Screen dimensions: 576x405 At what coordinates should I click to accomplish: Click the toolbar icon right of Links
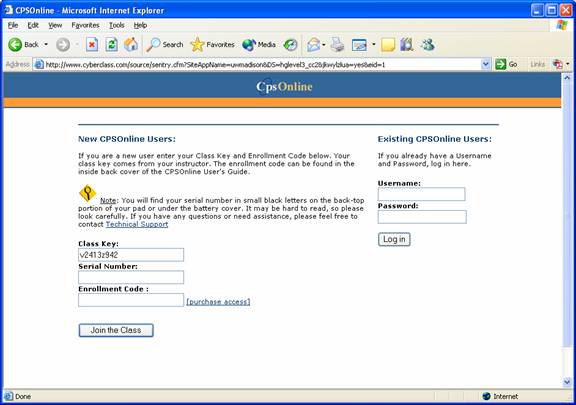pos(557,65)
